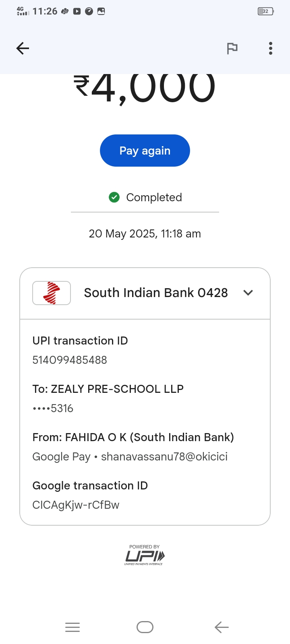
Task: Tap the green Completed checkmark icon
Action: (x=114, y=197)
